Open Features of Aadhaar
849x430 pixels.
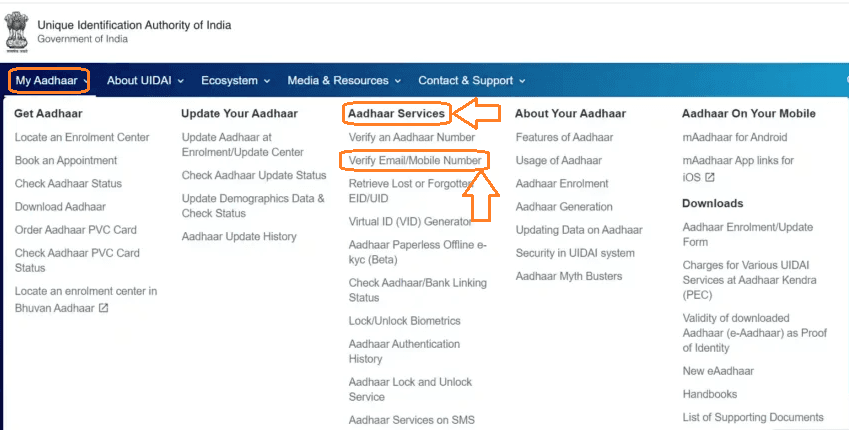(x=564, y=137)
